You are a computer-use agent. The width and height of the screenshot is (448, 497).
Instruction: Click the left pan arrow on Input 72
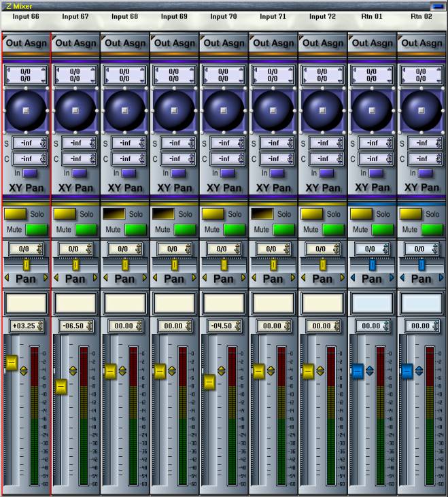[x=303, y=278]
